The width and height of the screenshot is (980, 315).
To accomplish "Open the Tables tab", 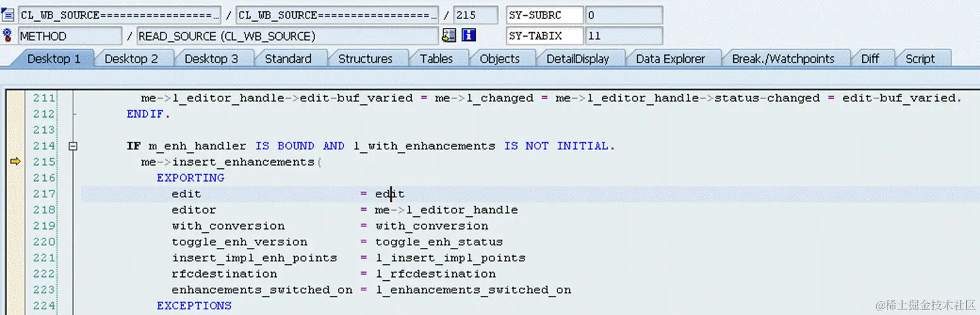I will (x=436, y=59).
